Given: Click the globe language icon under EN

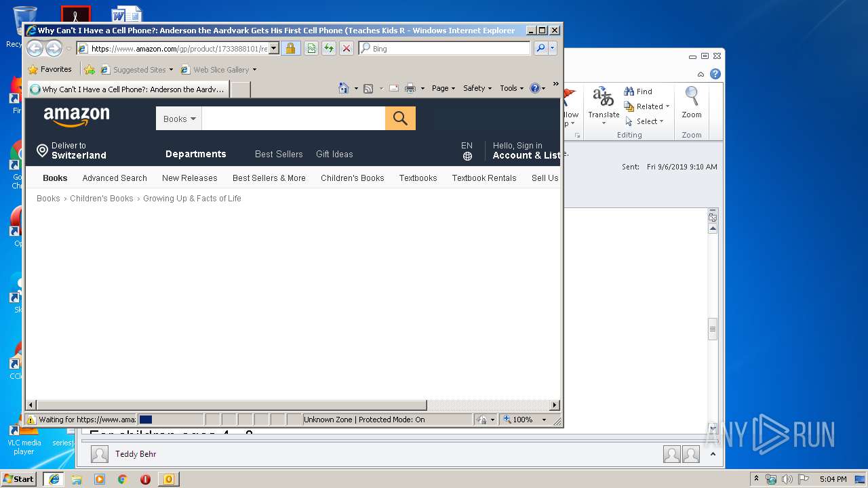Looking at the screenshot, I should [467, 157].
